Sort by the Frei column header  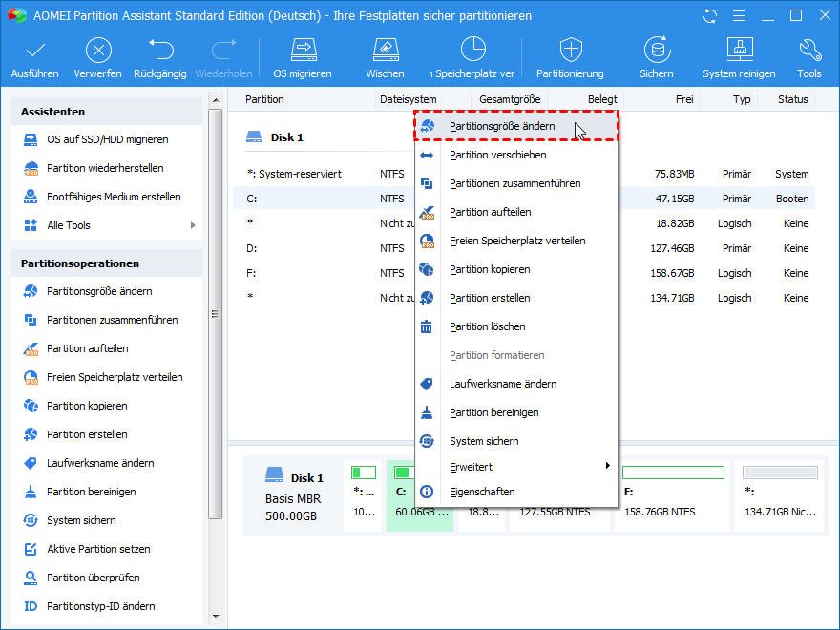684,99
